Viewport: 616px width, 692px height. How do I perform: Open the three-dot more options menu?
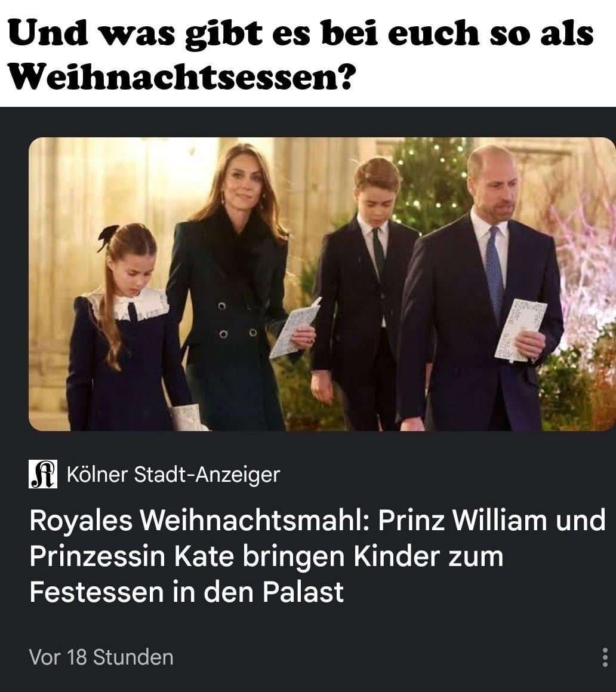point(605,657)
